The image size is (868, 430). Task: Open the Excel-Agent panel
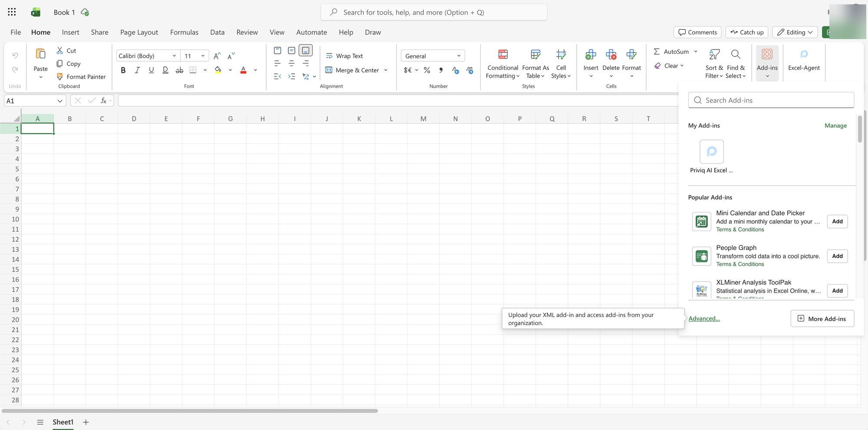point(803,61)
